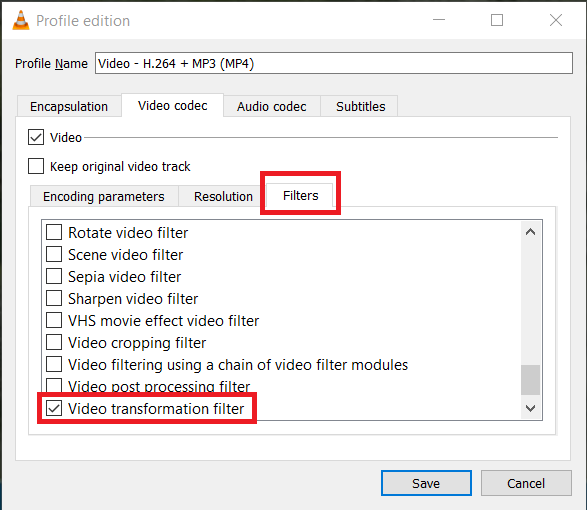The height and width of the screenshot is (510, 587).
Task: Uncheck Video transformation filter
Action: (x=54, y=408)
